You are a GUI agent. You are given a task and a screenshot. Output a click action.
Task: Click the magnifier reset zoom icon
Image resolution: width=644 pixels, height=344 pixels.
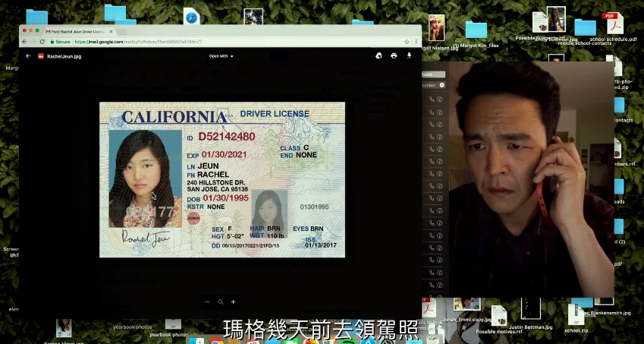pos(220,301)
